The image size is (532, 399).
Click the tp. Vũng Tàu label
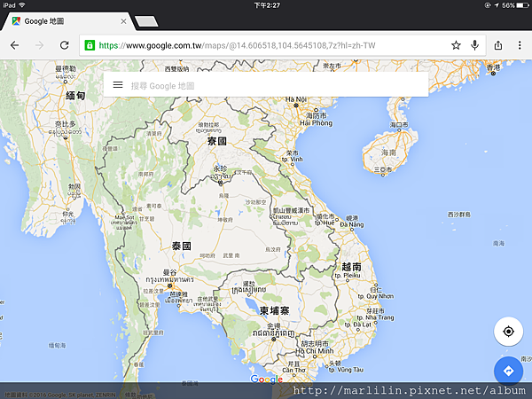pos(346,370)
